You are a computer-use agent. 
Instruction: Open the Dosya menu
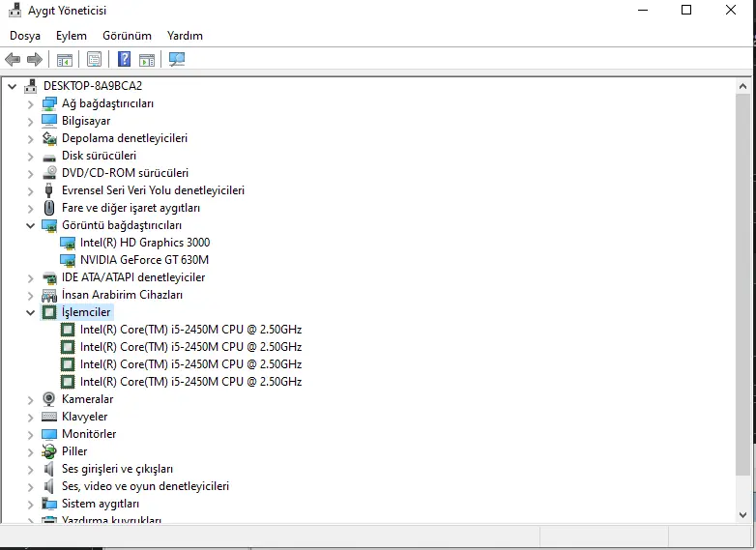click(25, 36)
